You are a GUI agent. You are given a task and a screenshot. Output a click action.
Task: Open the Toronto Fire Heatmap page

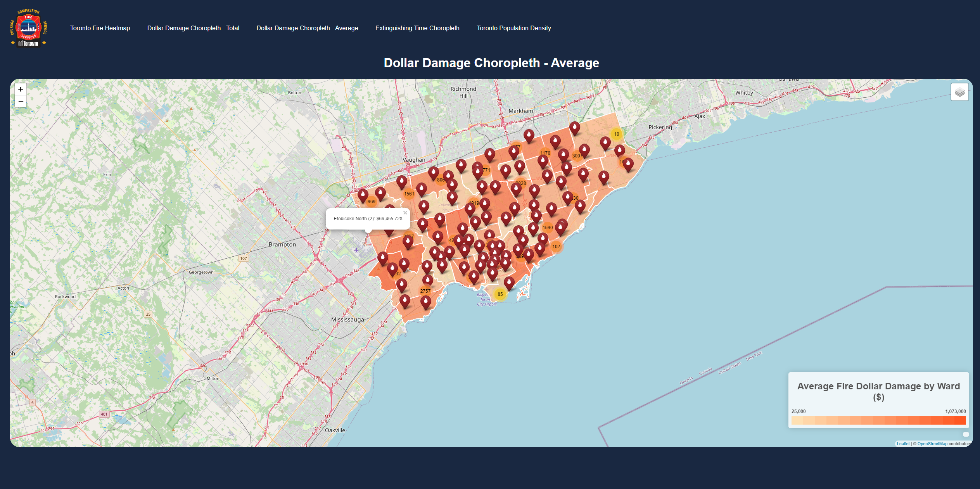pos(100,28)
